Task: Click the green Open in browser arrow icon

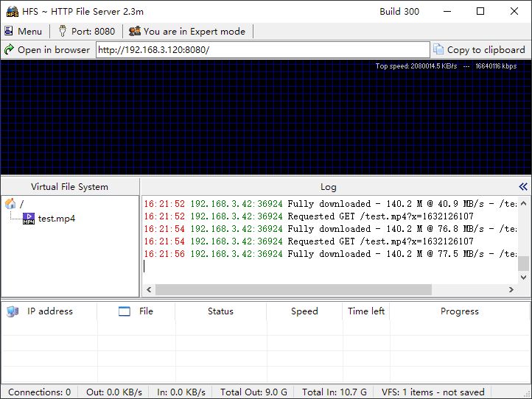Action: (x=9, y=49)
